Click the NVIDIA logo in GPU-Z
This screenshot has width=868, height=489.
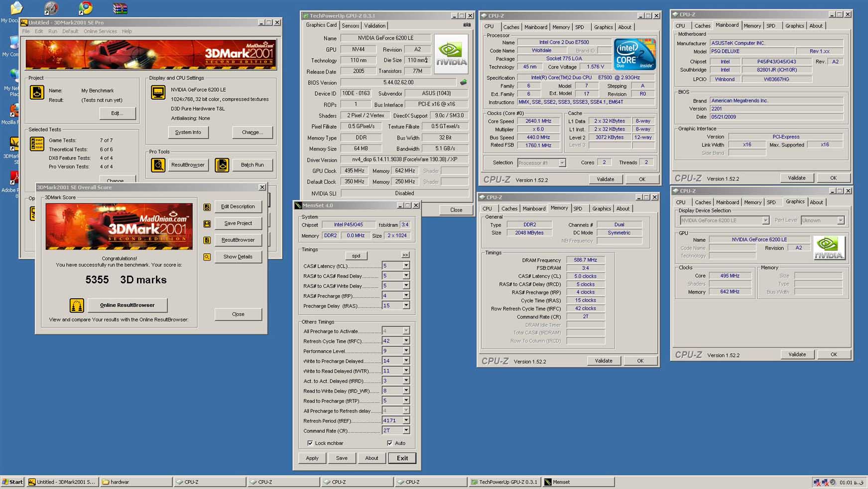[x=451, y=54]
